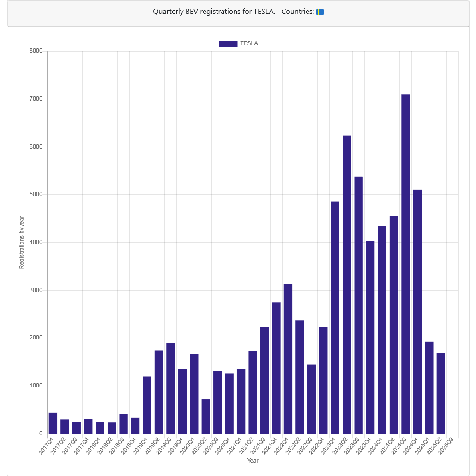Click the 2021Q3 bar

click(265, 381)
